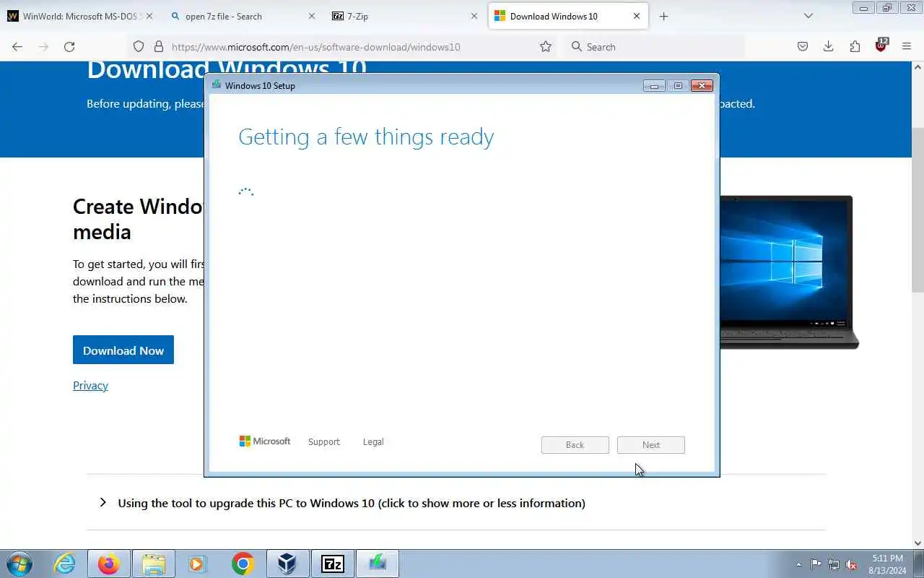
Task: Bookmark this page with the star icon
Action: tap(546, 46)
